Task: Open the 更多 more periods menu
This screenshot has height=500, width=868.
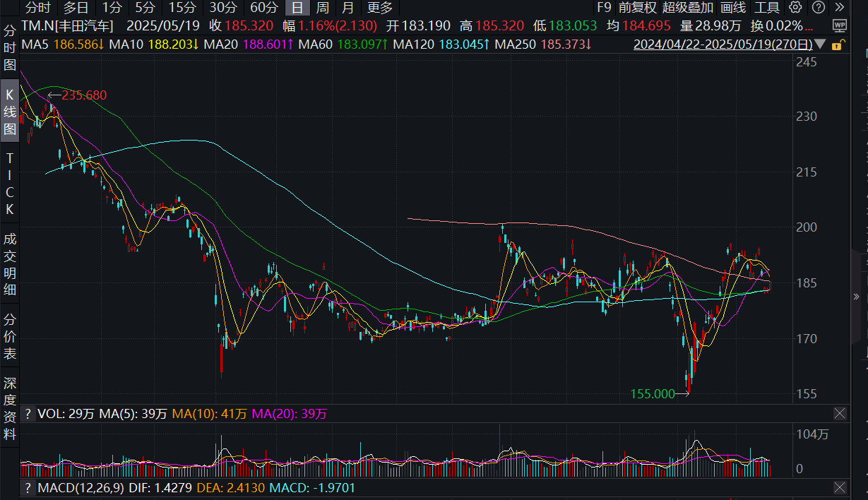Action: tap(380, 8)
